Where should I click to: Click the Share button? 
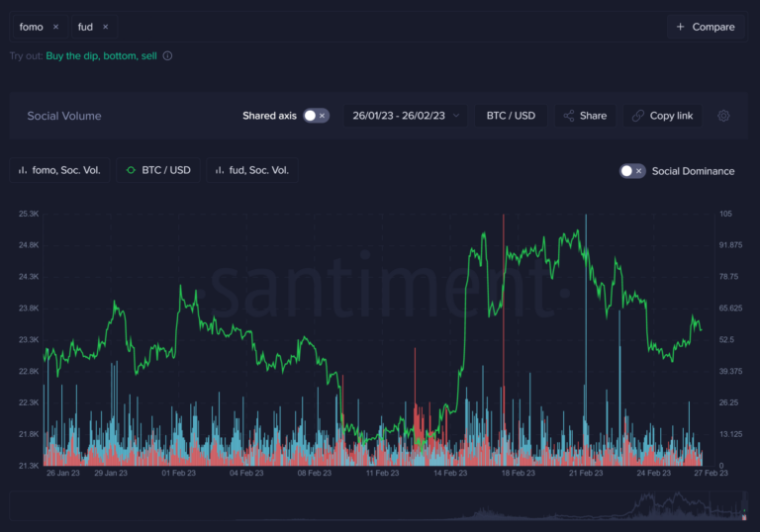click(585, 116)
